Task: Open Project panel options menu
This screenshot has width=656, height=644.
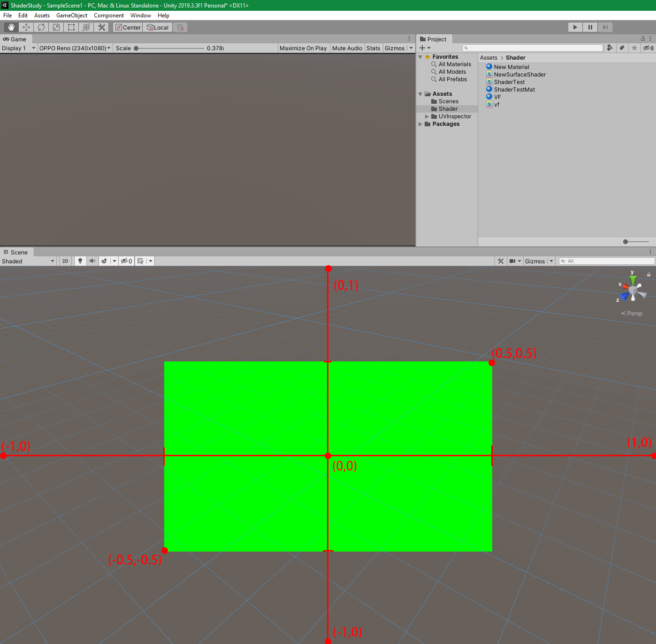Action: 650,39
